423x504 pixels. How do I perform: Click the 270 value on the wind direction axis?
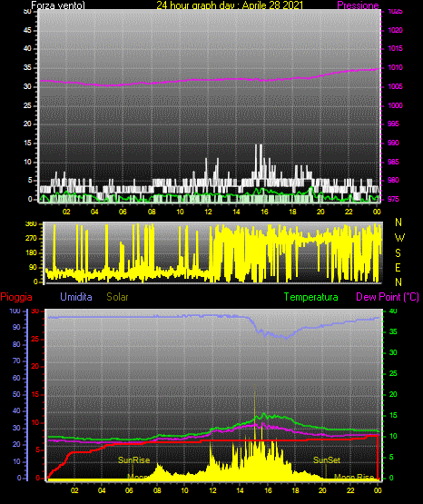coord(31,239)
